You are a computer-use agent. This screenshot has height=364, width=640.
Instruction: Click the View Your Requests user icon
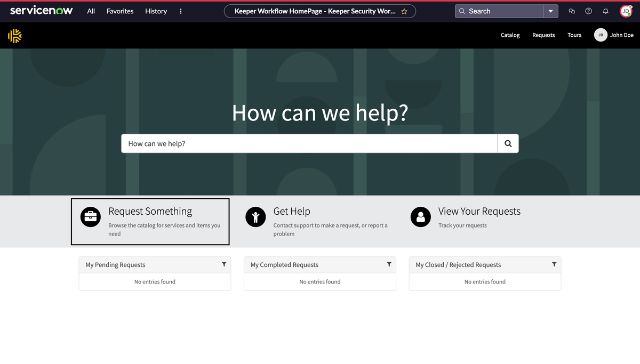[420, 217]
